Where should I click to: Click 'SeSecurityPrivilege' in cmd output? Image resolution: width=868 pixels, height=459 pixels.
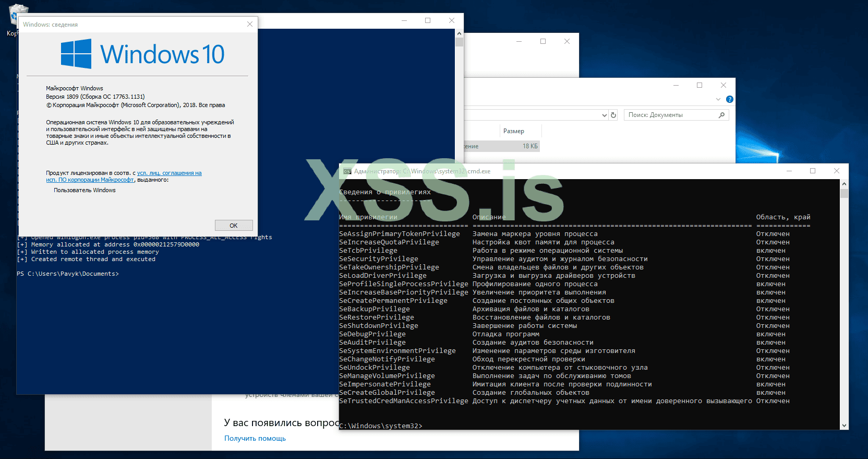pos(379,259)
